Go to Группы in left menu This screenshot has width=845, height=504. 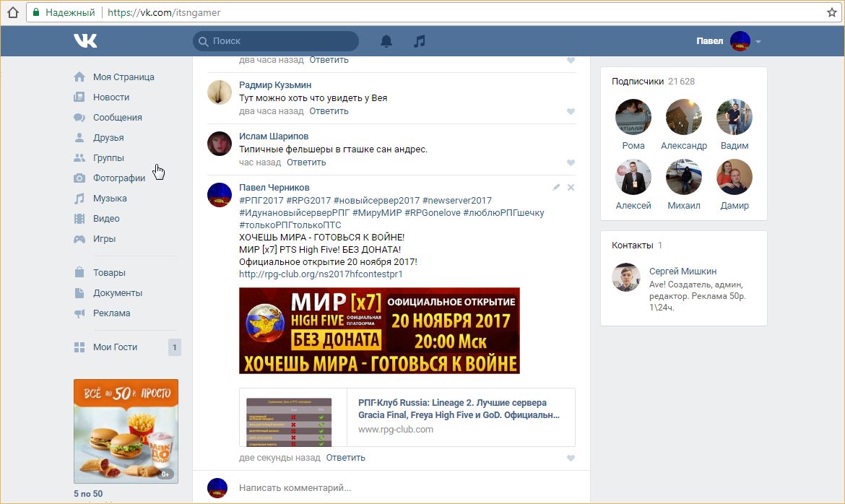point(108,158)
